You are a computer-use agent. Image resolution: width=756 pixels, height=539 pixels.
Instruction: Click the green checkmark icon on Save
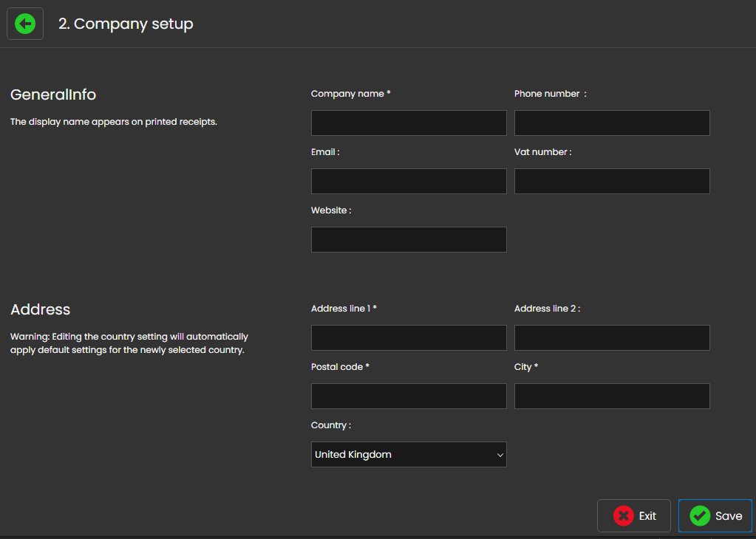[699, 516]
